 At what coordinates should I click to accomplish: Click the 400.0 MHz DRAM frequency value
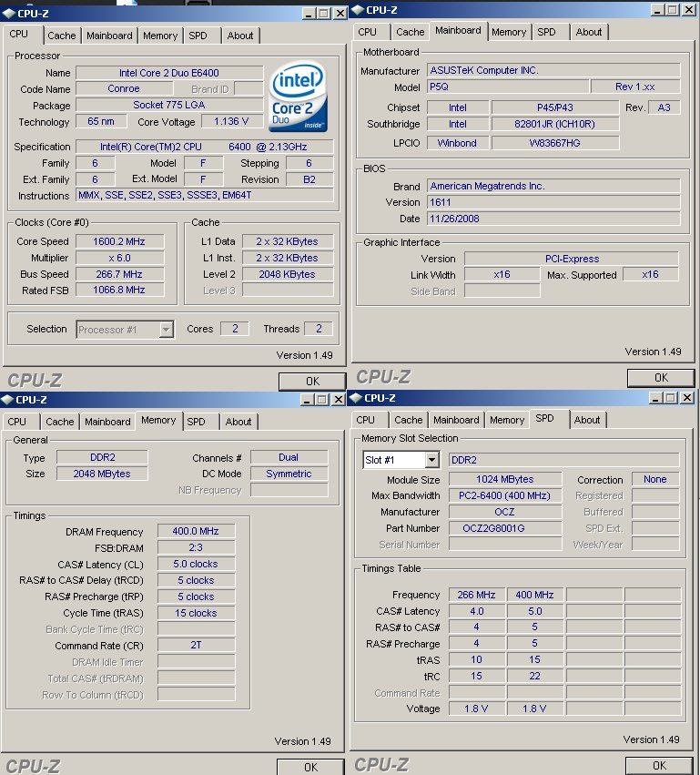pyautogui.click(x=196, y=531)
